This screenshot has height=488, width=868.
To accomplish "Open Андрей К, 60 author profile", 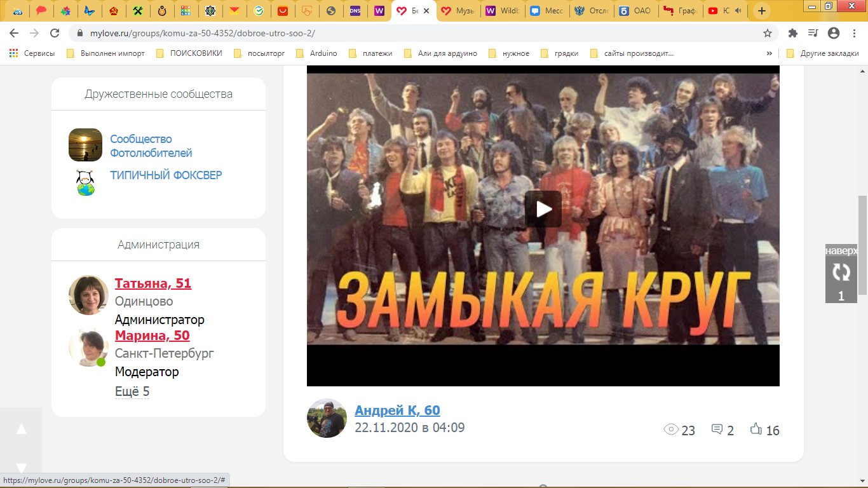I will click(x=397, y=410).
